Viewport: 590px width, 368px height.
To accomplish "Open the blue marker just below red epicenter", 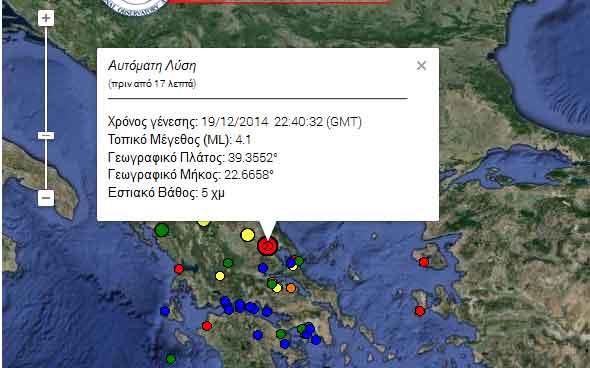I will coord(263,268).
